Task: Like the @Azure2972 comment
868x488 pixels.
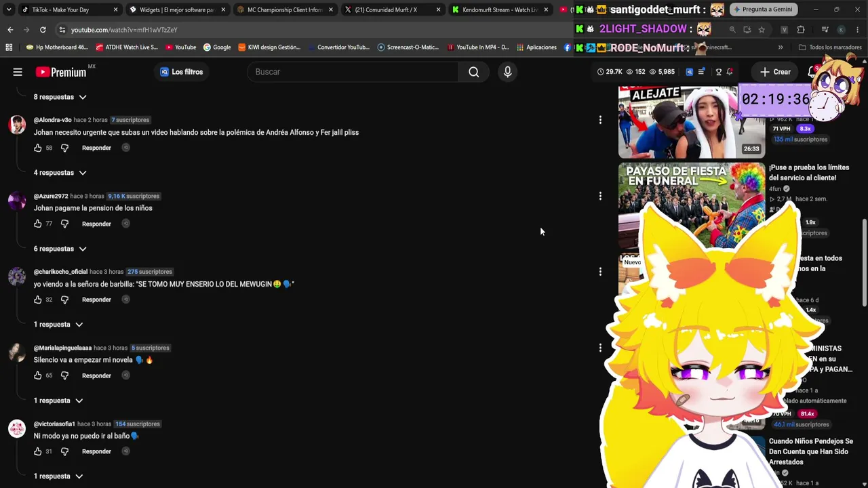Action: (x=38, y=224)
